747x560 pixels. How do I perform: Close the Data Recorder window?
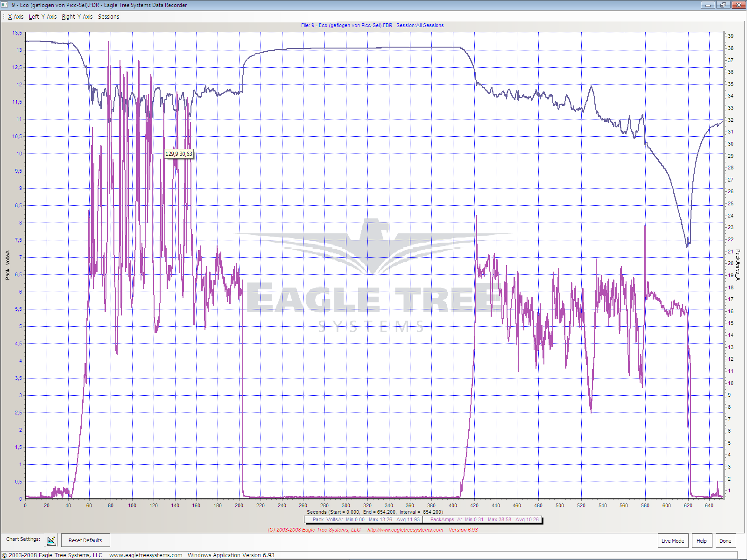tap(739, 5)
